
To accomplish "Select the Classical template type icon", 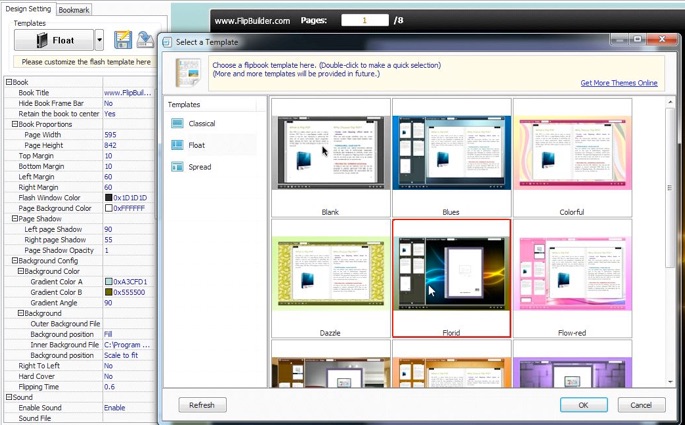I will (177, 124).
